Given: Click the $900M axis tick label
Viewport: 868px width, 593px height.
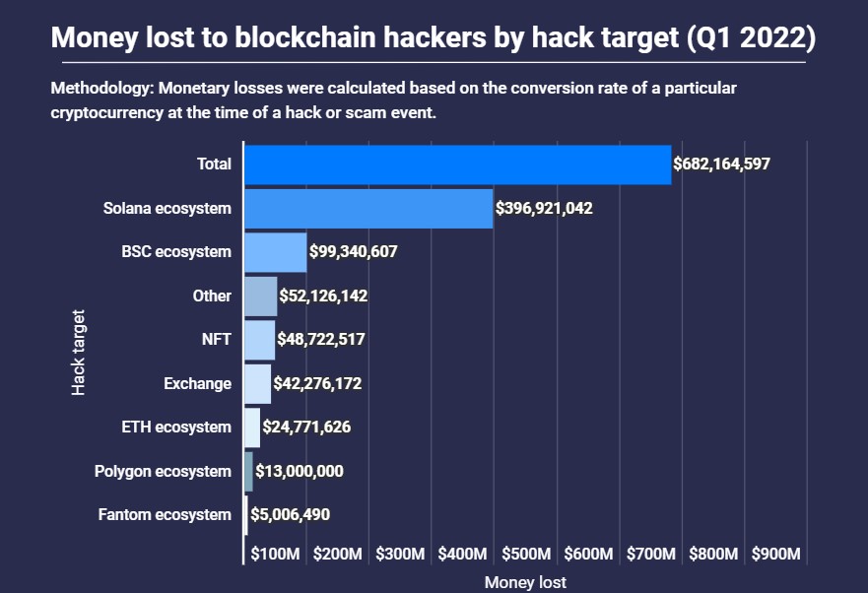Looking at the screenshot, I should click(775, 554).
